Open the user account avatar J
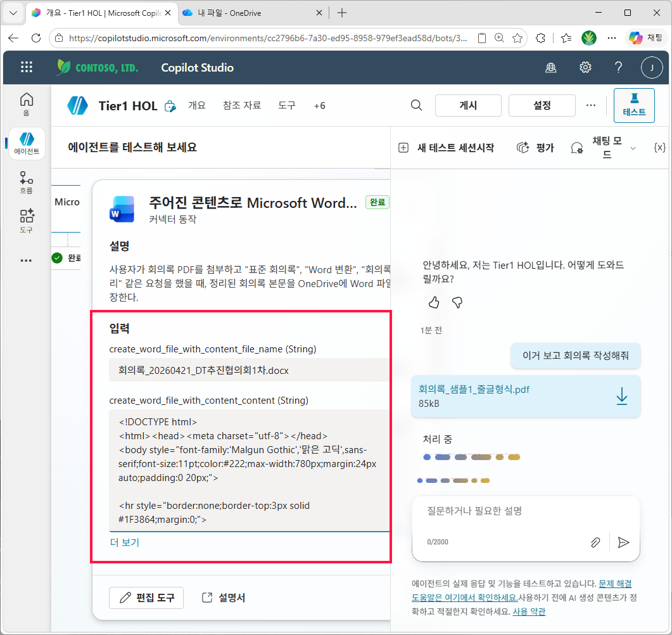The image size is (672, 635). tap(652, 67)
